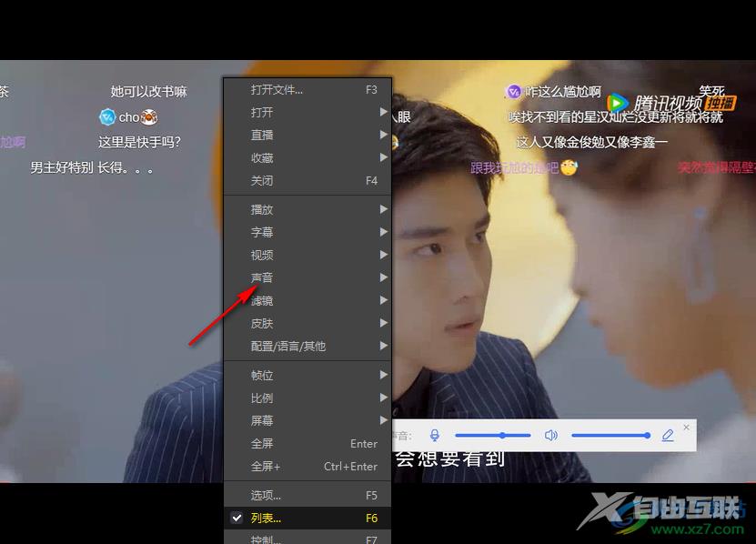Image resolution: width=756 pixels, height=544 pixels.
Task: Open the 声音 submenu
Action: (x=307, y=277)
